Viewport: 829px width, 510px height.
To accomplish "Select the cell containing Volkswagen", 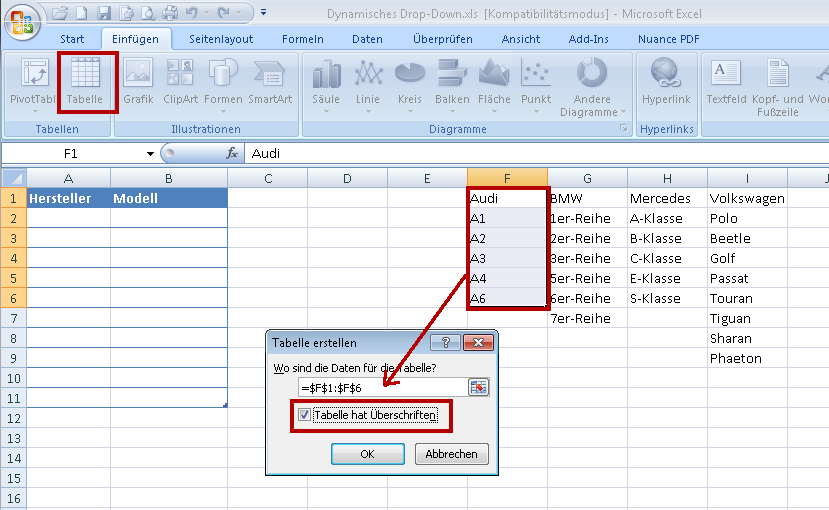I will tap(748, 198).
